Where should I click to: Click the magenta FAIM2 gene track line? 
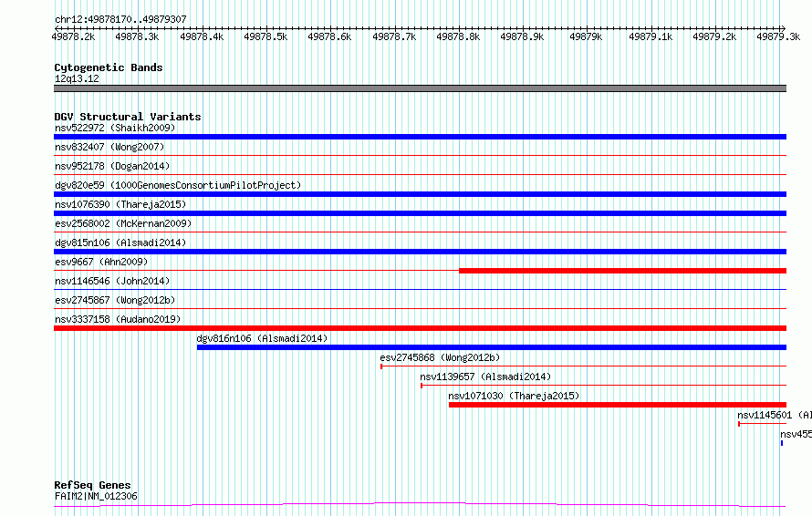tap(420, 505)
